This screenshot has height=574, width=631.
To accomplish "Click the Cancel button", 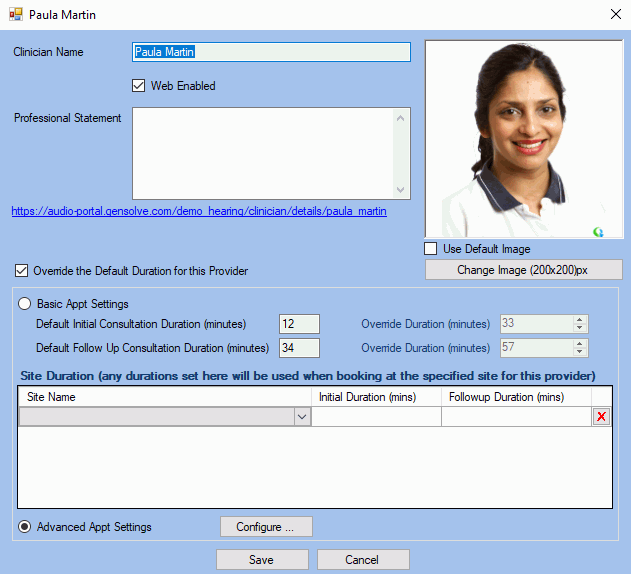I will click(363, 560).
